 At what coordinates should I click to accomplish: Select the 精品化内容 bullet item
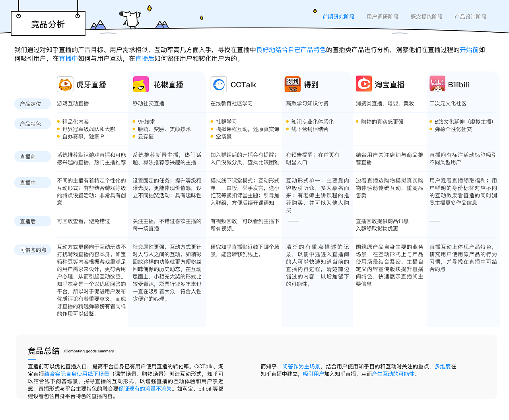click(x=76, y=122)
